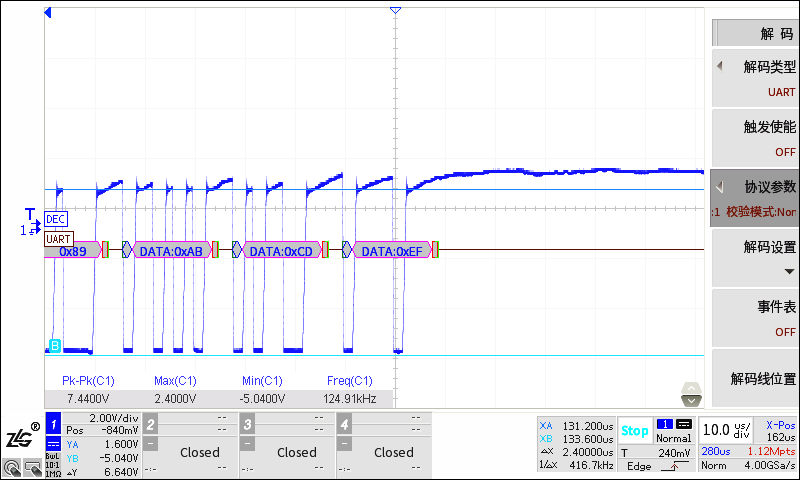Tap the trigger T level marker

[x=31, y=214]
